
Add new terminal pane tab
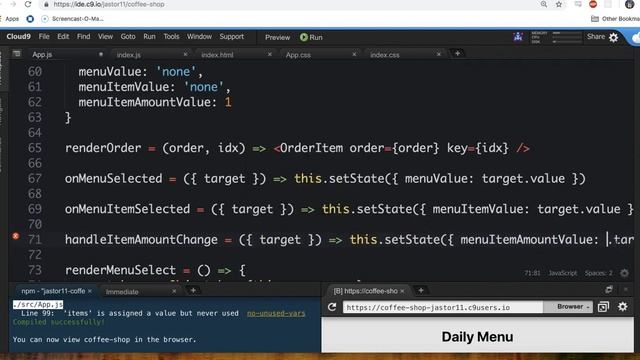click(x=193, y=290)
